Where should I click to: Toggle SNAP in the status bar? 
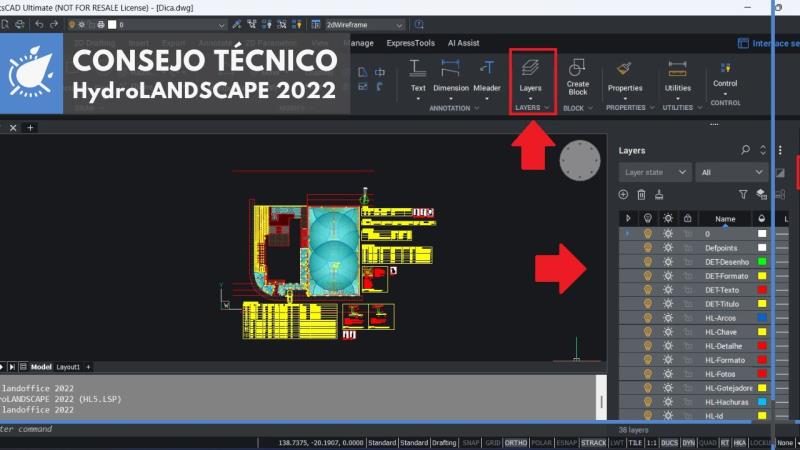click(470, 443)
